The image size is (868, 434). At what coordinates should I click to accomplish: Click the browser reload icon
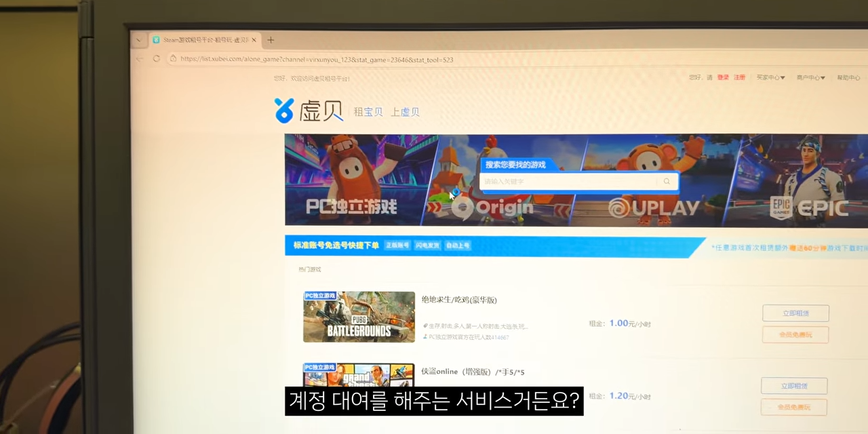pyautogui.click(x=156, y=59)
